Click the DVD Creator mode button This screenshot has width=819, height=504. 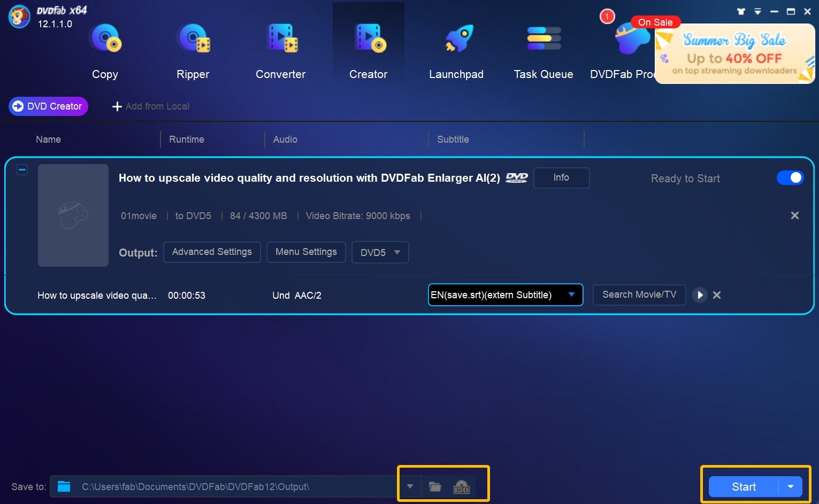point(48,106)
